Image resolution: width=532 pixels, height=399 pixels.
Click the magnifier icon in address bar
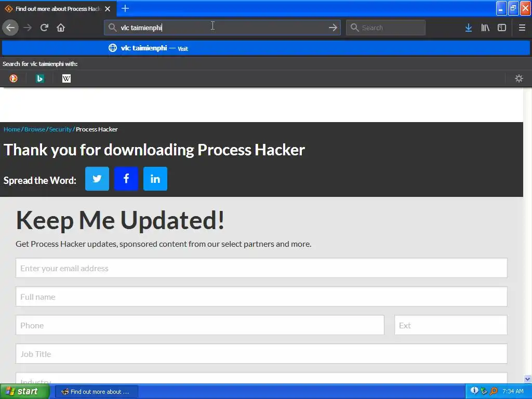point(112,28)
